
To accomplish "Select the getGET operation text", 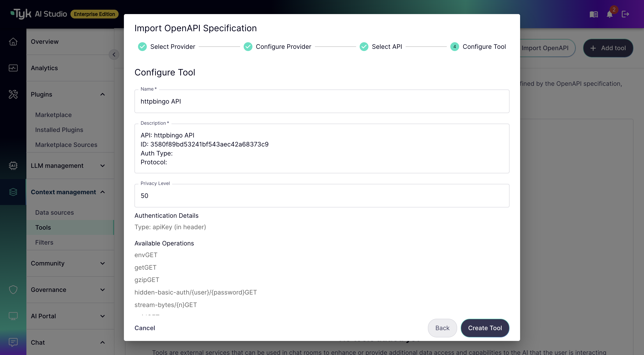I will click(145, 267).
